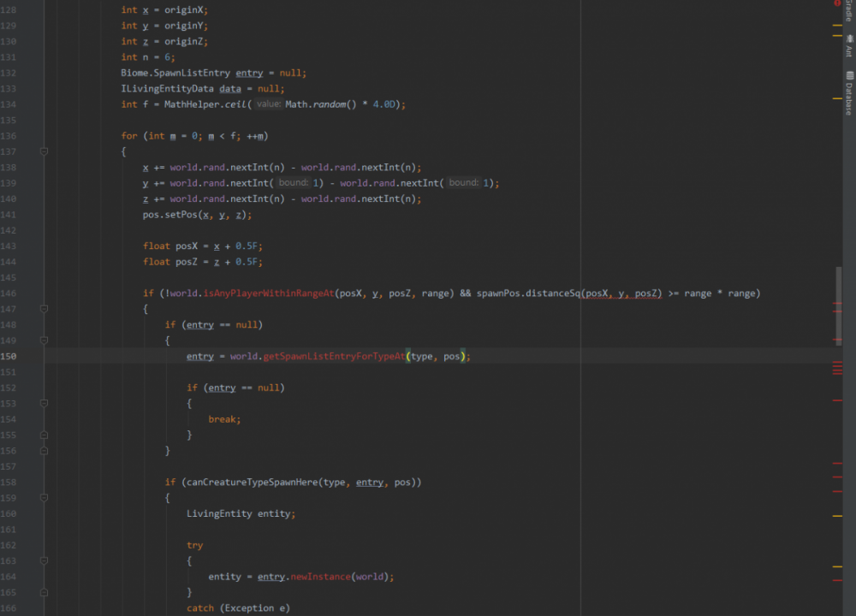Click the 'try' keyword on line 162
The width and height of the screenshot is (856, 616).
click(x=194, y=546)
